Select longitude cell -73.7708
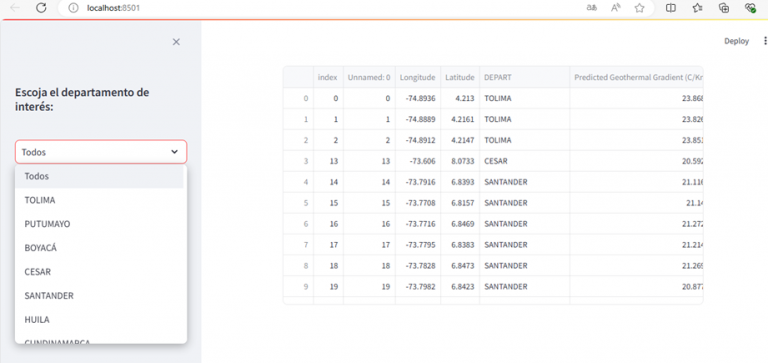This screenshot has width=768, height=363. 418,203
